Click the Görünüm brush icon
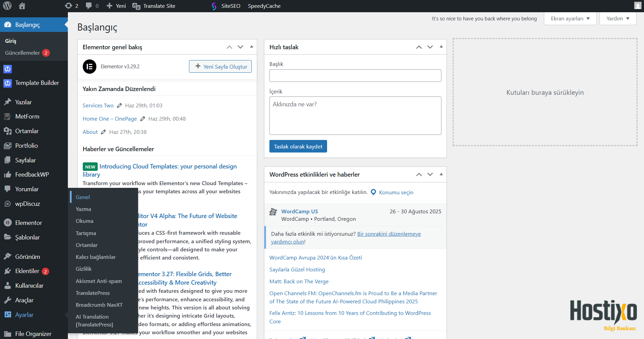 [7, 256]
